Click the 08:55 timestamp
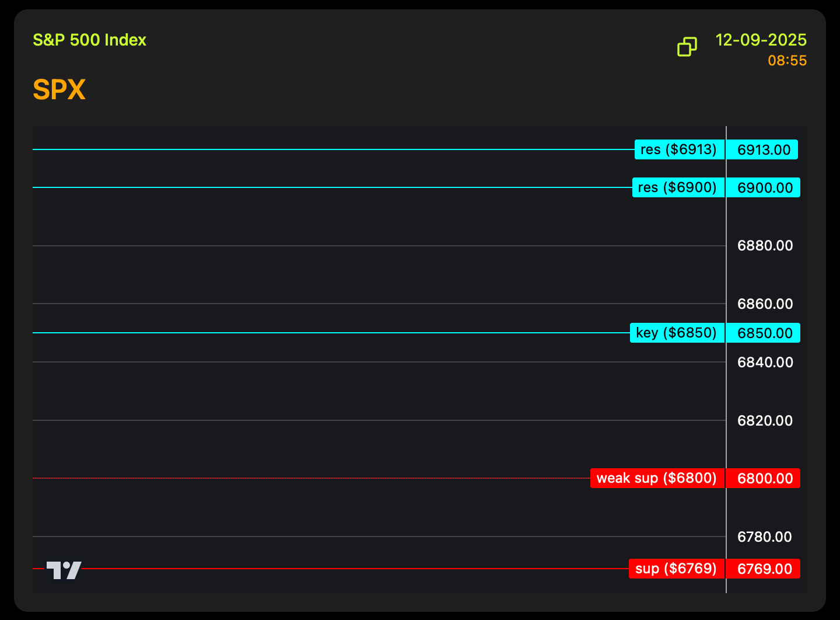The height and width of the screenshot is (620, 840). 787,61
